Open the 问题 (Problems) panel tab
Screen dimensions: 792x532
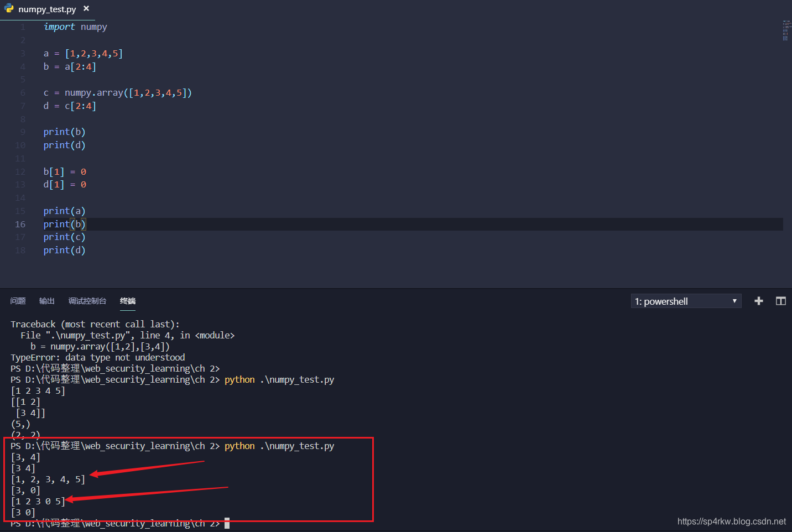pyautogui.click(x=18, y=301)
